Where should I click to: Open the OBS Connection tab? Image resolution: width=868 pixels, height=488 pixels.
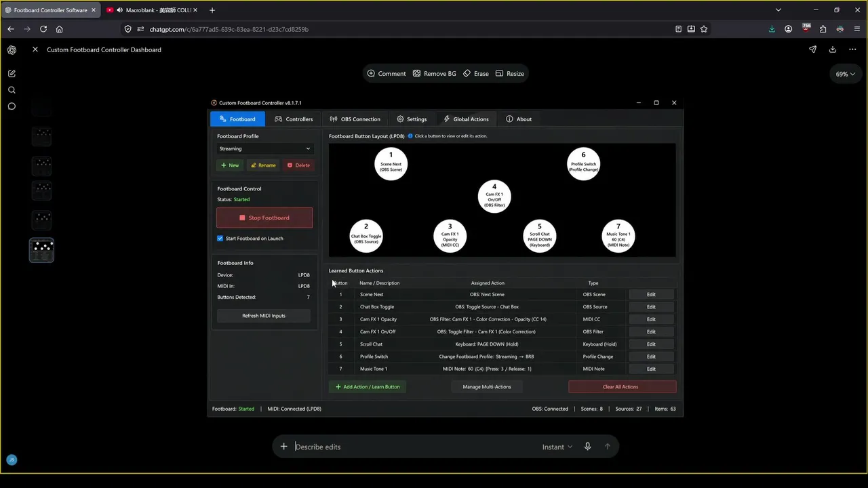(x=355, y=119)
